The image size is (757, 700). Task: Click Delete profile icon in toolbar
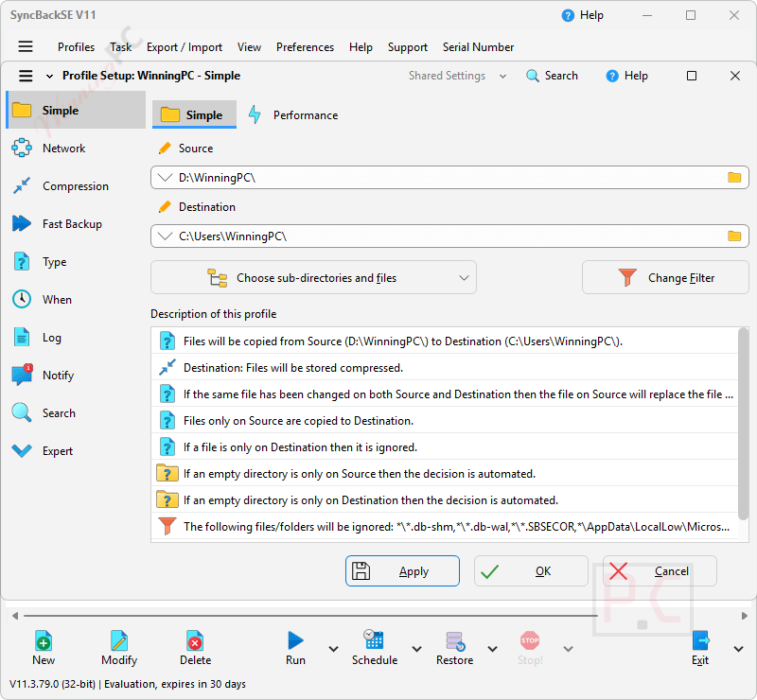(x=195, y=641)
